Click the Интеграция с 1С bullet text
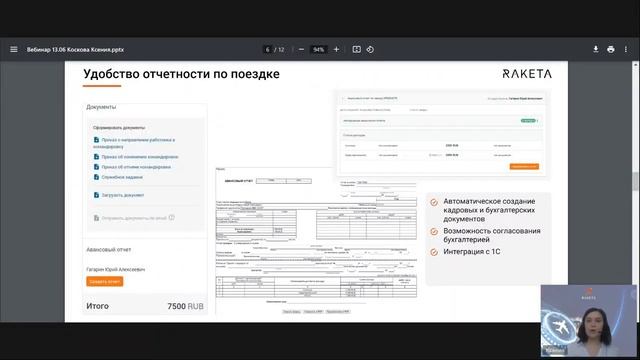The width and height of the screenshot is (640, 360). pos(472,252)
